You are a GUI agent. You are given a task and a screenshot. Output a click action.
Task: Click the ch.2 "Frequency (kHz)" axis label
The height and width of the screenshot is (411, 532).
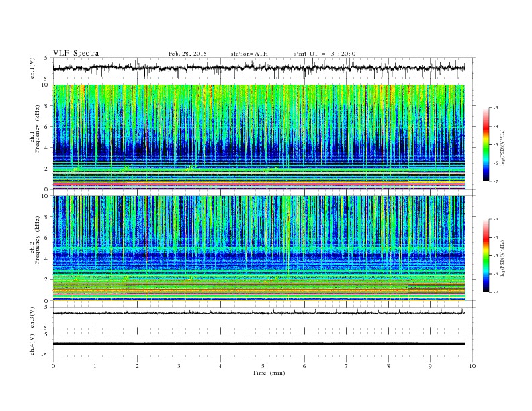(x=37, y=239)
